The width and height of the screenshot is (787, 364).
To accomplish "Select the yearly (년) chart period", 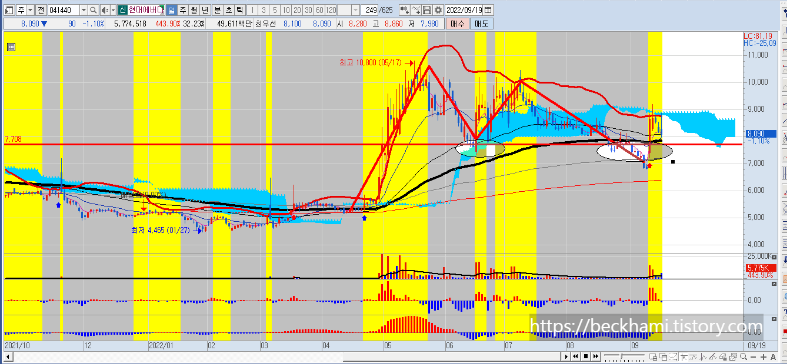I will (204, 10).
